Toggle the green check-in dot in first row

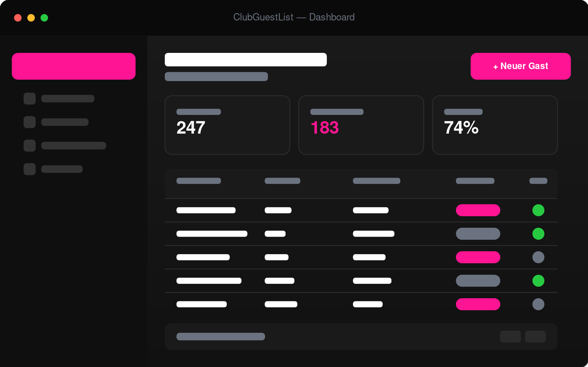538,210
